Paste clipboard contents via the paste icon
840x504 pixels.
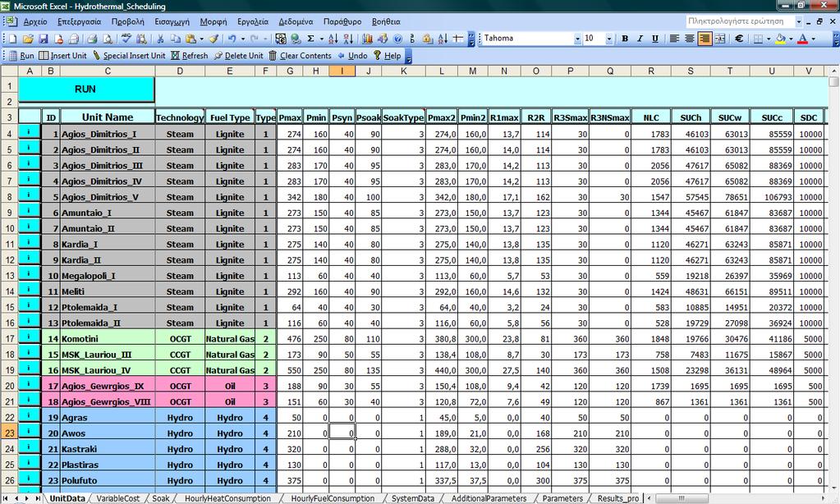190,39
